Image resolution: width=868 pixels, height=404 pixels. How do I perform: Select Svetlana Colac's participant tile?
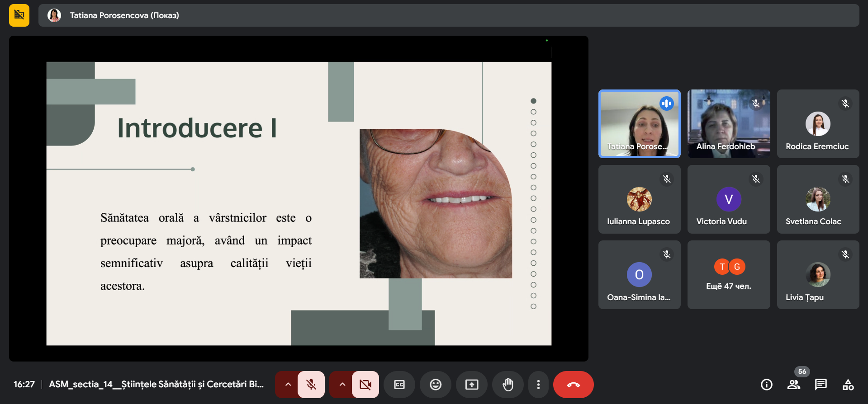tap(818, 199)
